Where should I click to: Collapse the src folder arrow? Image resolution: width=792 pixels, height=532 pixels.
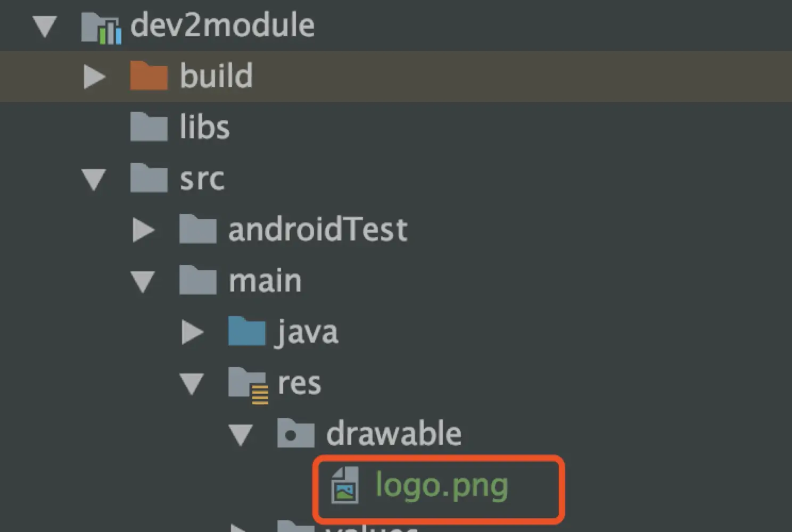94,179
